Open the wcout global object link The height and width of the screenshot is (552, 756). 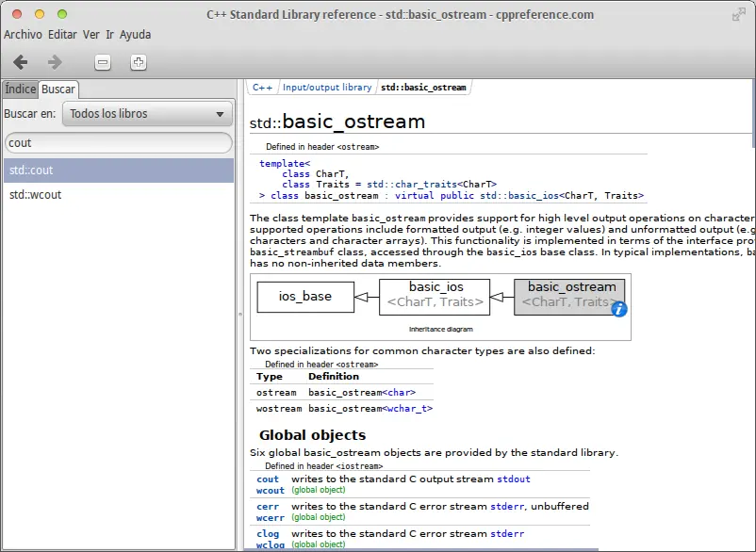pos(271,491)
